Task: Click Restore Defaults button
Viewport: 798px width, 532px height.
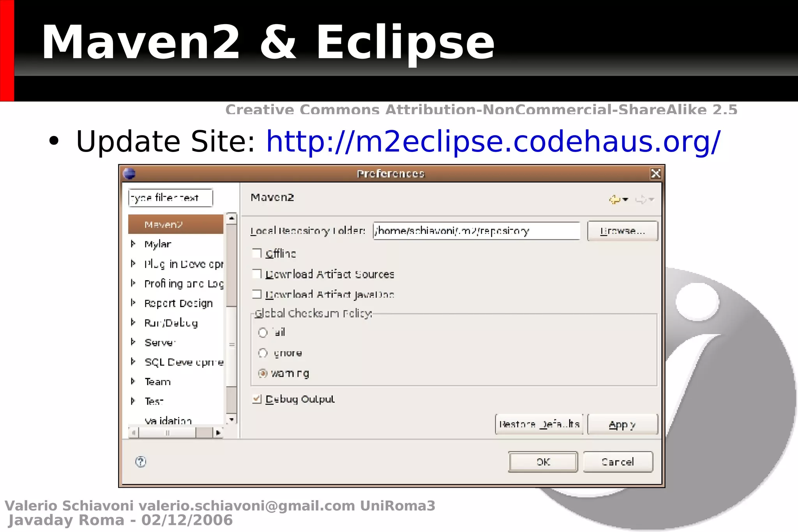Action: pos(539,424)
